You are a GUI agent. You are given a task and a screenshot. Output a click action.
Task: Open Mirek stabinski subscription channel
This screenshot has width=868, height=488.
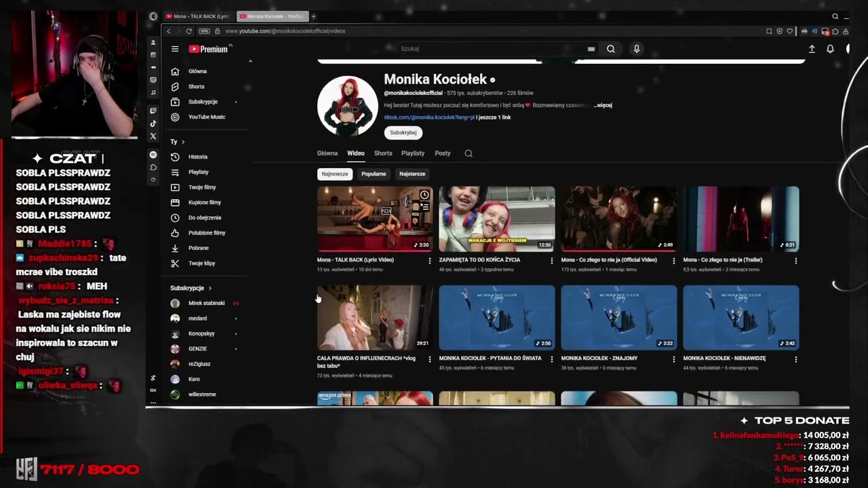(206, 303)
